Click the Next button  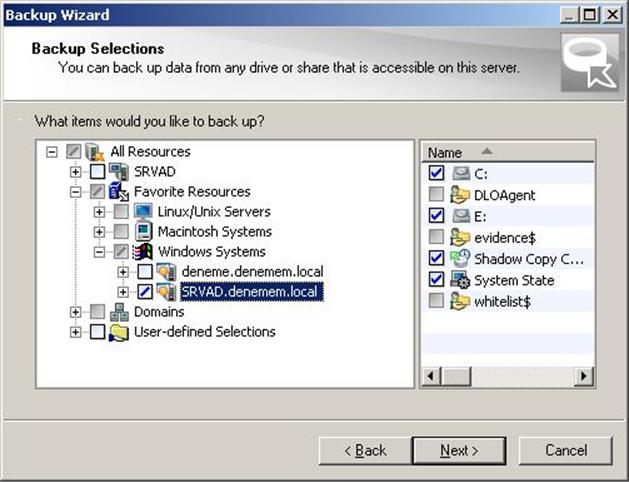(459, 451)
